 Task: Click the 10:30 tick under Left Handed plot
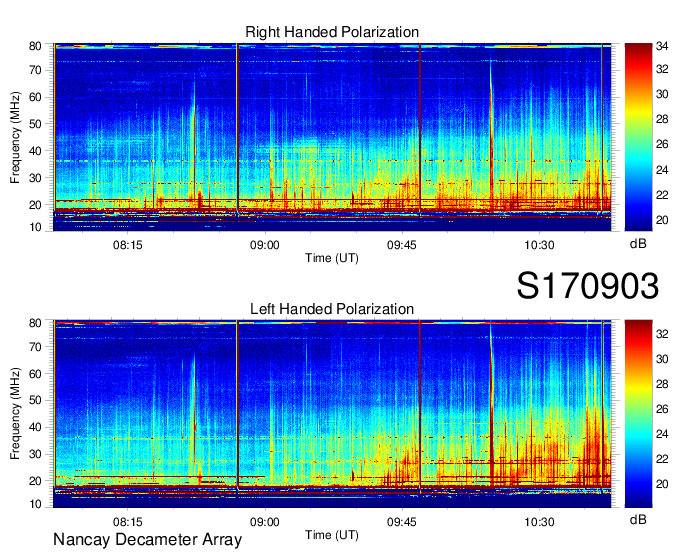[539, 522]
